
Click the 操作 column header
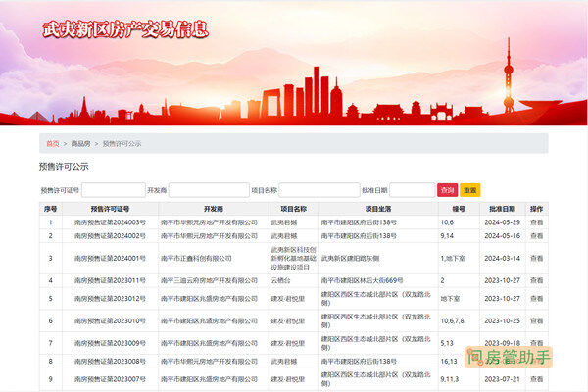[537, 209]
